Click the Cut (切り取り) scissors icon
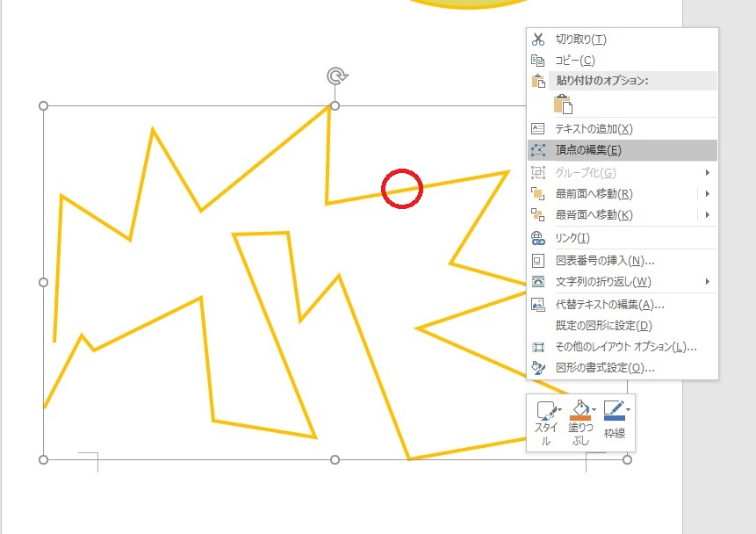 [x=537, y=39]
